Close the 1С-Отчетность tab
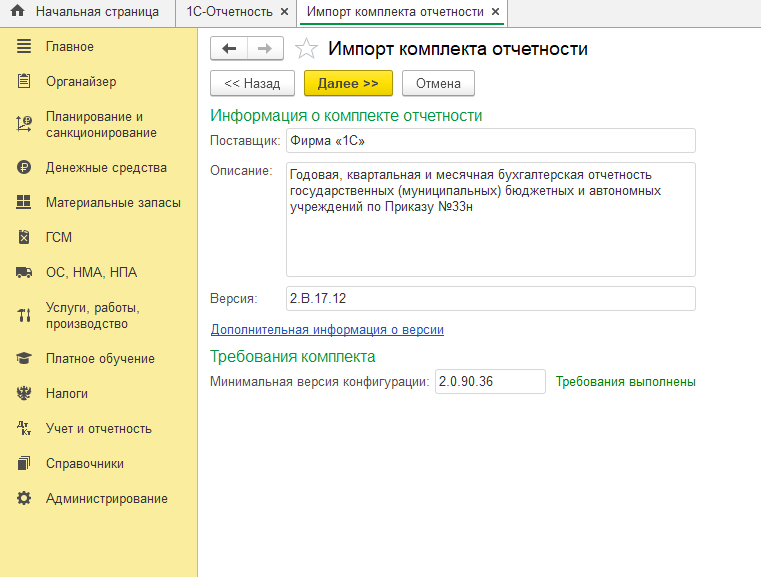Screen dimensions: 761x577 pos(284,12)
